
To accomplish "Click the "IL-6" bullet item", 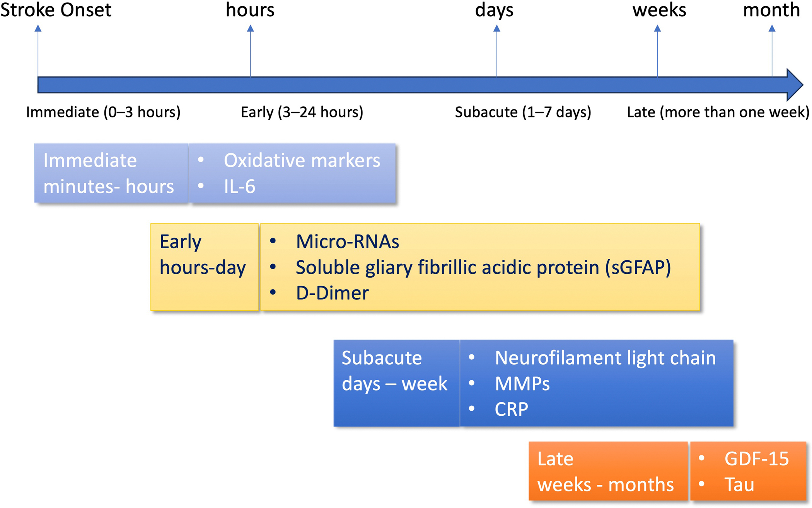I will [x=240, y=187].
